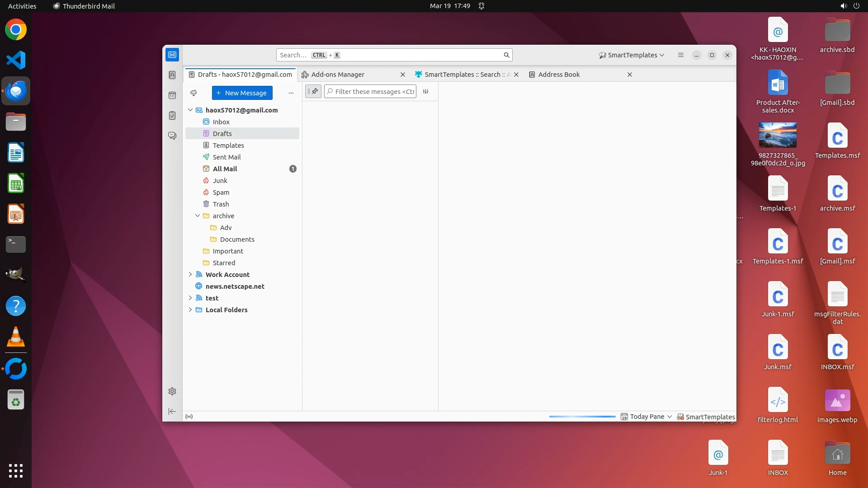
Task: Select the Templates folder
Action: click(228, 145)
